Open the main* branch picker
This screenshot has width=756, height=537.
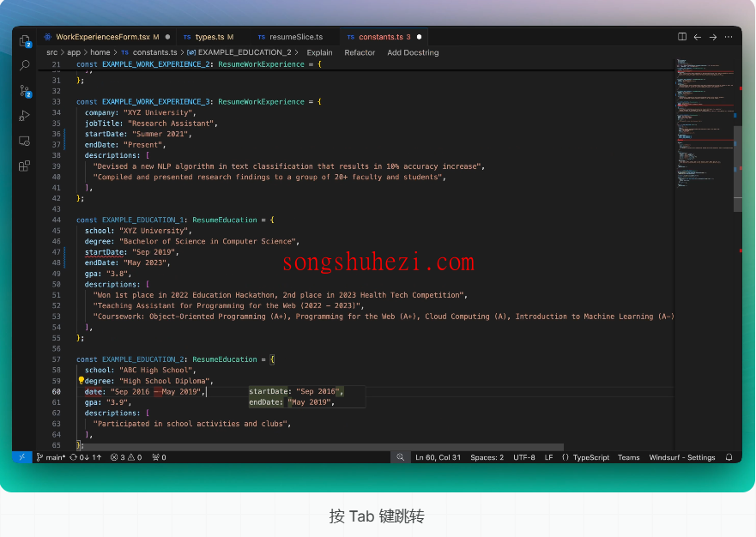pos(51,457)
